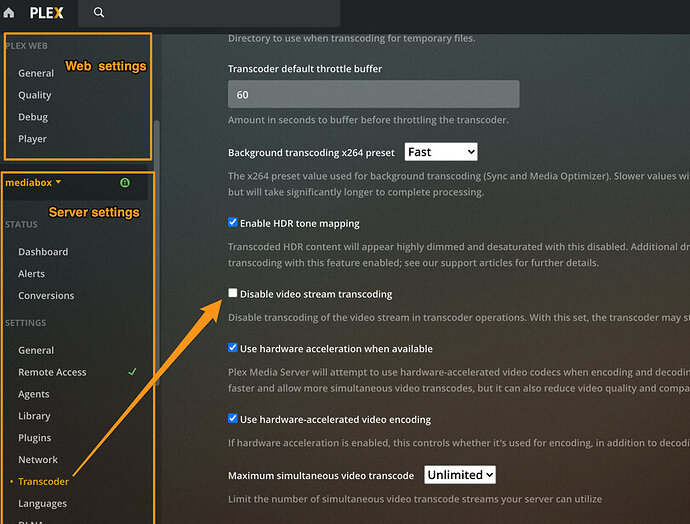Click the 'Background transcoding x264 preset' label
Screen dimensions: 690x524
coord(311,153)
